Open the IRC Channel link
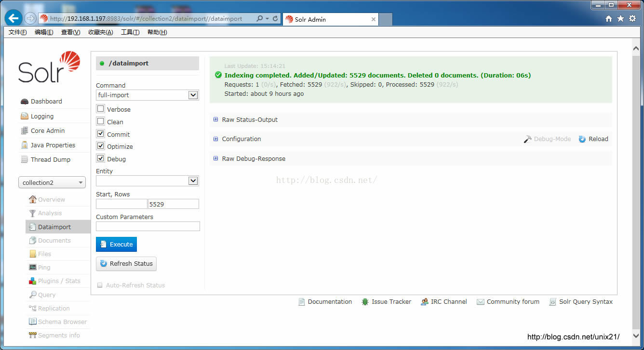 point(443,302)
